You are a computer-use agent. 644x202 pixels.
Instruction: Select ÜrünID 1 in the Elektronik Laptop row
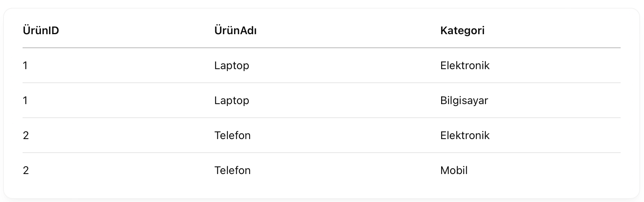click(25, 66)
